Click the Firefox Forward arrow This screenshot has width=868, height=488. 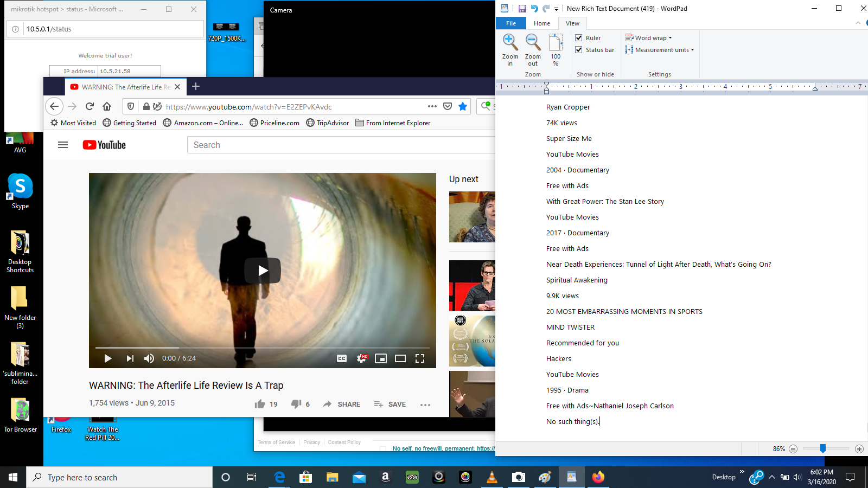(72, 106)
